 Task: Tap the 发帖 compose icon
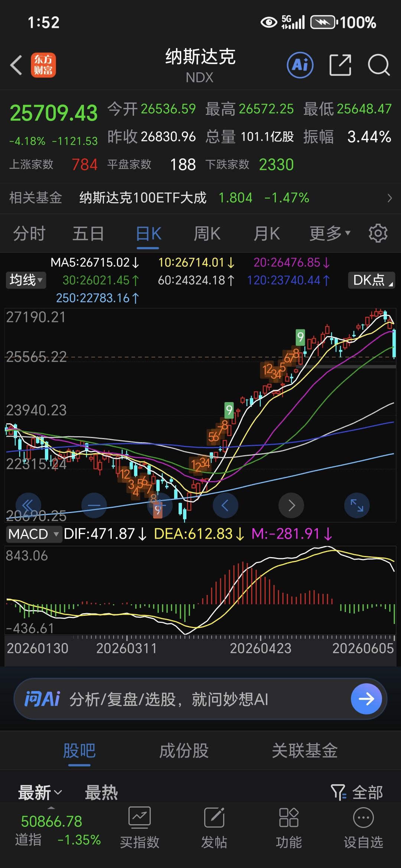coord(214,817)
